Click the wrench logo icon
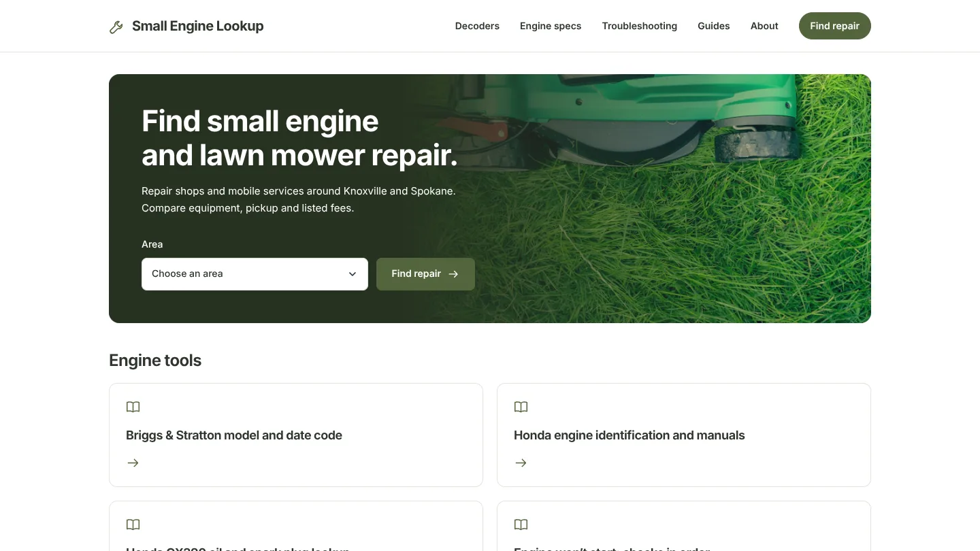Screen dimensions: 980x551 click(116, 27)
